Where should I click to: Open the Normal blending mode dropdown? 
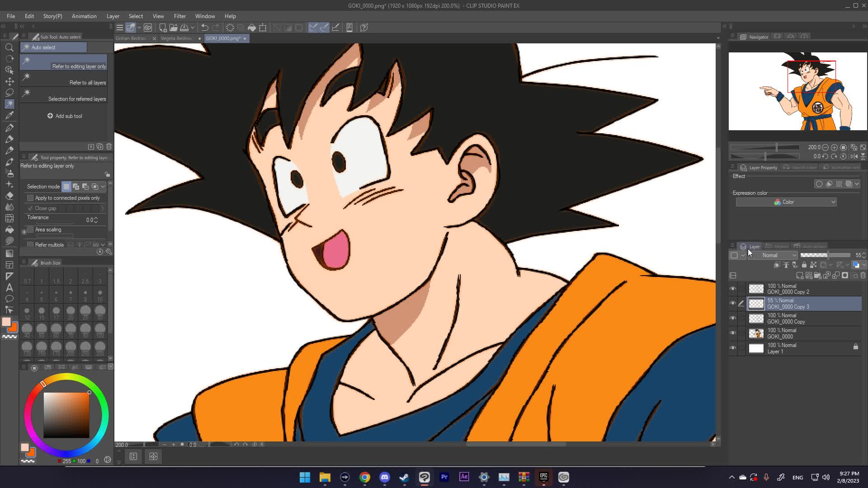pos(774,255)
